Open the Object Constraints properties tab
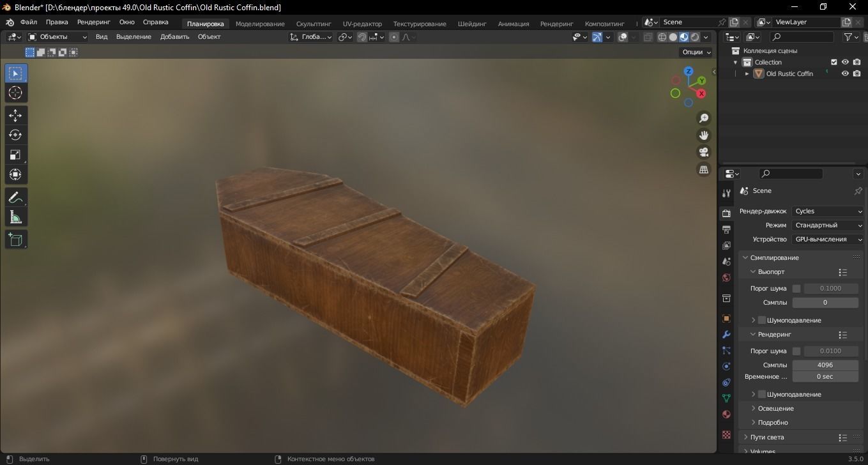Viewport: 868px width, 465px height. tap(726, 383)
